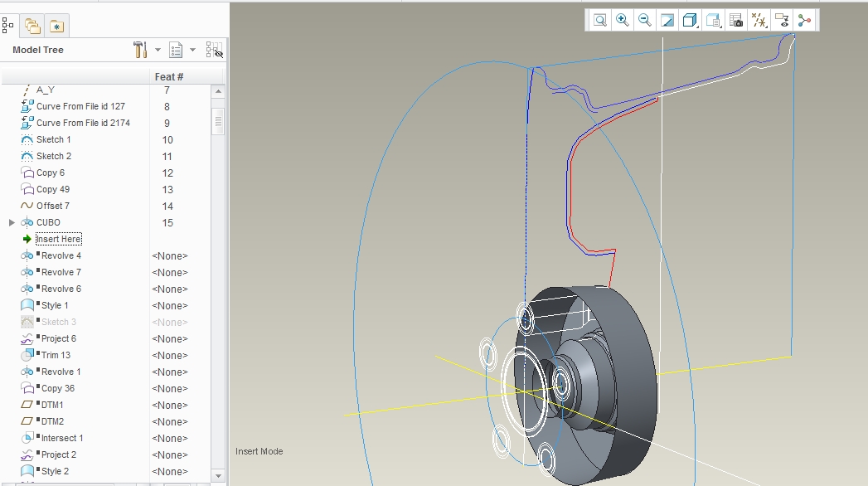The width and height of the screenshot is (868, 486).
Task: Click the model tree scroll down arrow
Action: 218,475
